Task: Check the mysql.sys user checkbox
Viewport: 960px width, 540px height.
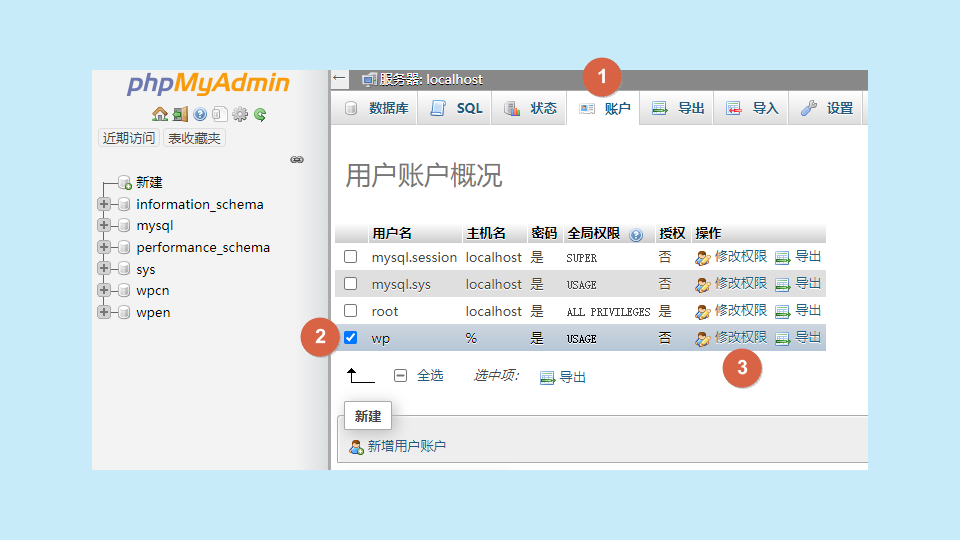Action: pos(350,283)
